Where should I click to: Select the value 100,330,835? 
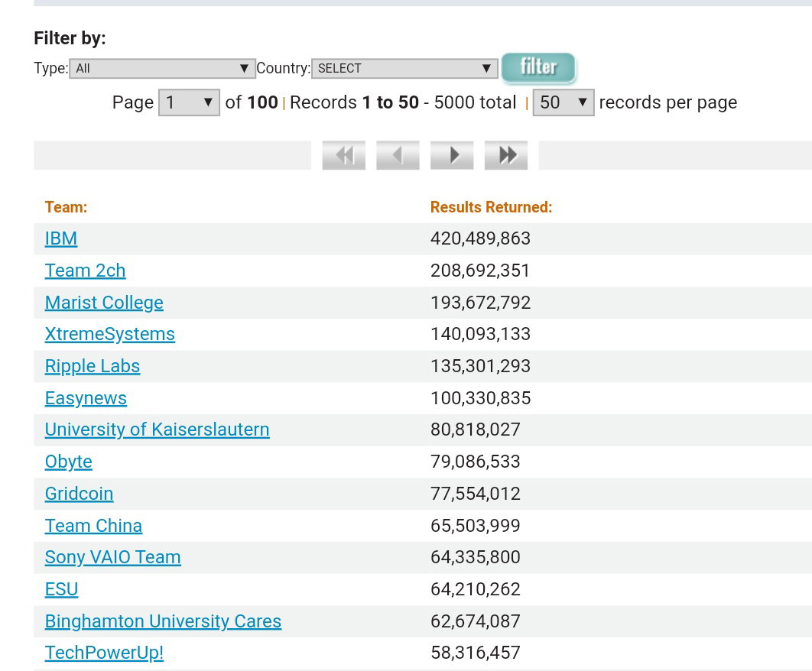coord(481,399)
